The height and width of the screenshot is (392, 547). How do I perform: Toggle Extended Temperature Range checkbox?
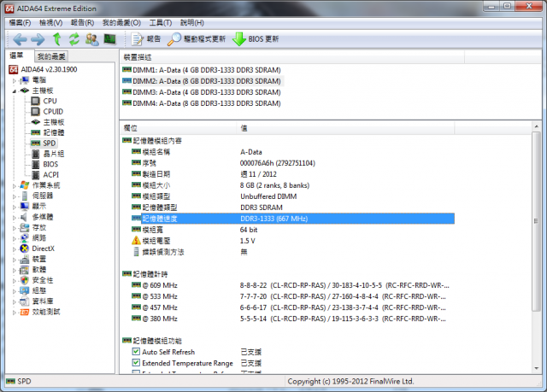136,363
